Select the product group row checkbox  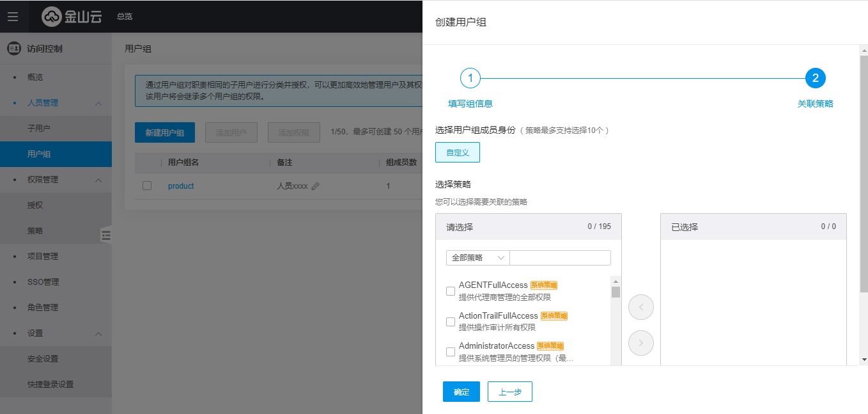(147, 186)
